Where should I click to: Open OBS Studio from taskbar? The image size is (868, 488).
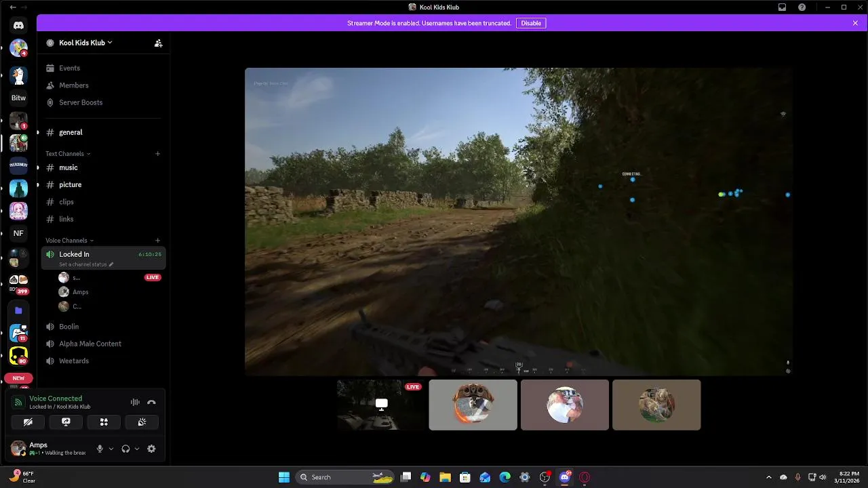545,477
